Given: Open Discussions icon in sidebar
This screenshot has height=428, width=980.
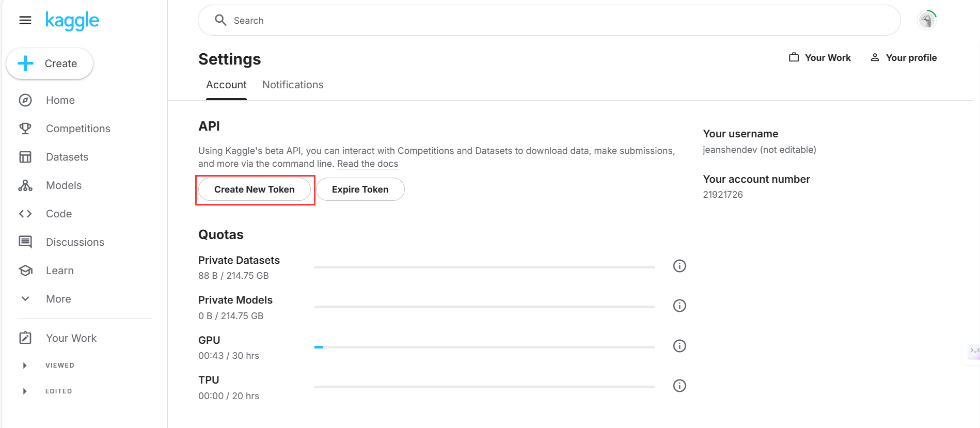Looking at the screenshot, I should pos(25,242).
